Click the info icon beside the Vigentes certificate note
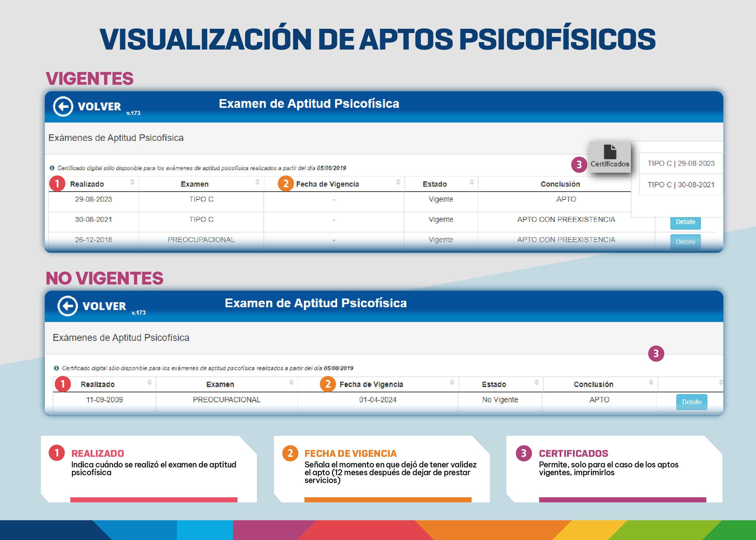 (x=52, y=168)
